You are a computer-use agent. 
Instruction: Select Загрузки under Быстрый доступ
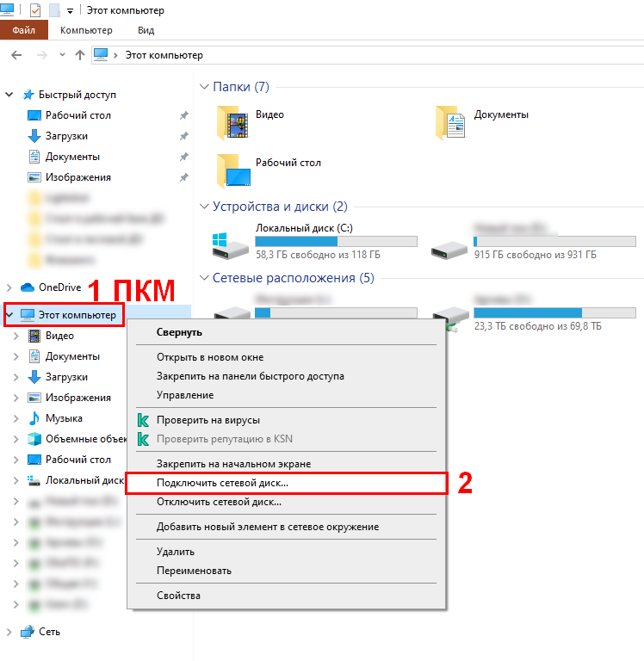(65, 136)
